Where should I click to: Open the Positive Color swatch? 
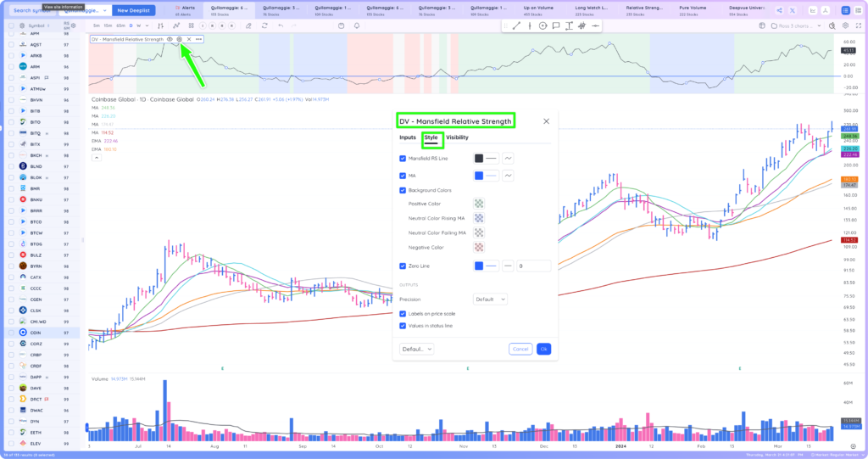pyautogui.click(x=479, y=204)
